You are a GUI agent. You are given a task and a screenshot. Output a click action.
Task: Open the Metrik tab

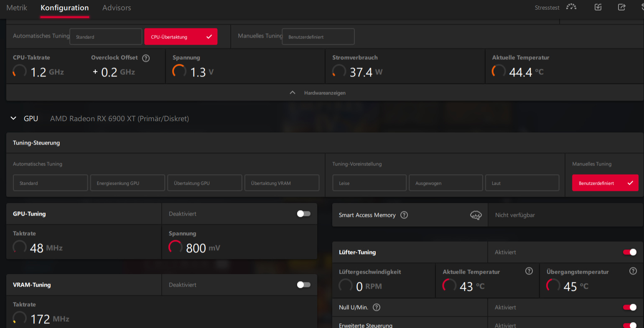pos(17,8)
